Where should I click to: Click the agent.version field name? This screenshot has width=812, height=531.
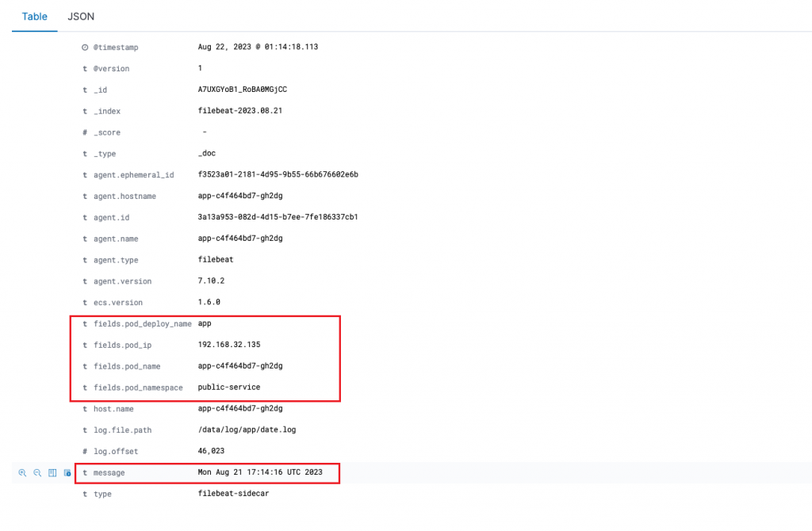pyautogui.click(x=123, y=281)
